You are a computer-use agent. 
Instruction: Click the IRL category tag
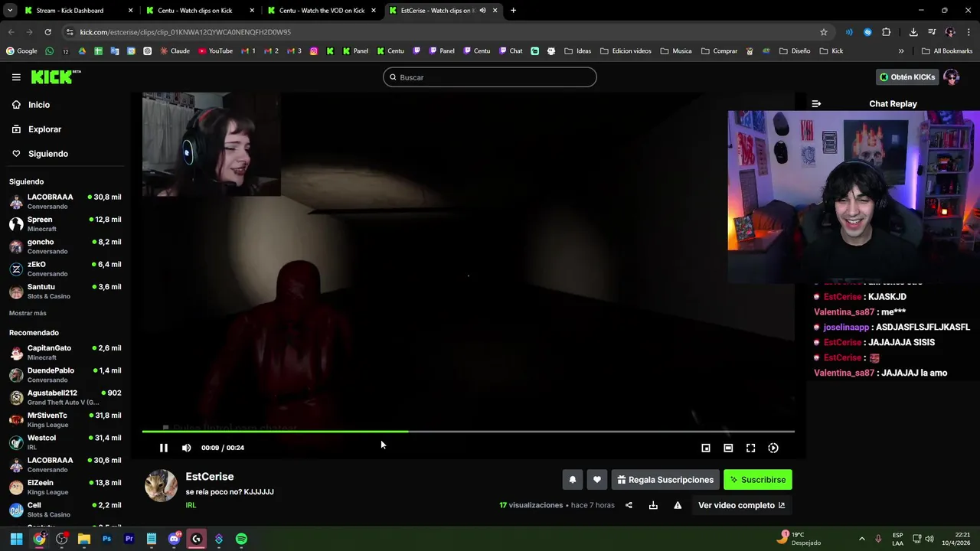pos(191,505)
